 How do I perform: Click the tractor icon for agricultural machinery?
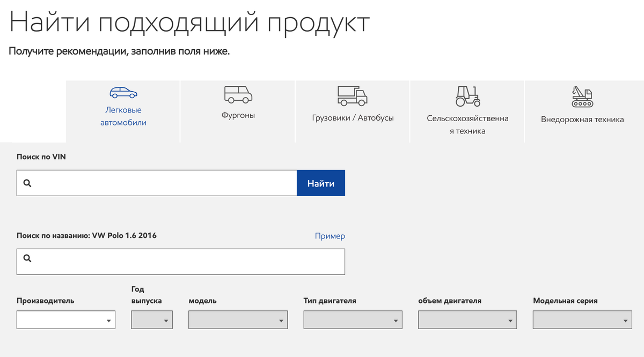click(x=467, y=95)
